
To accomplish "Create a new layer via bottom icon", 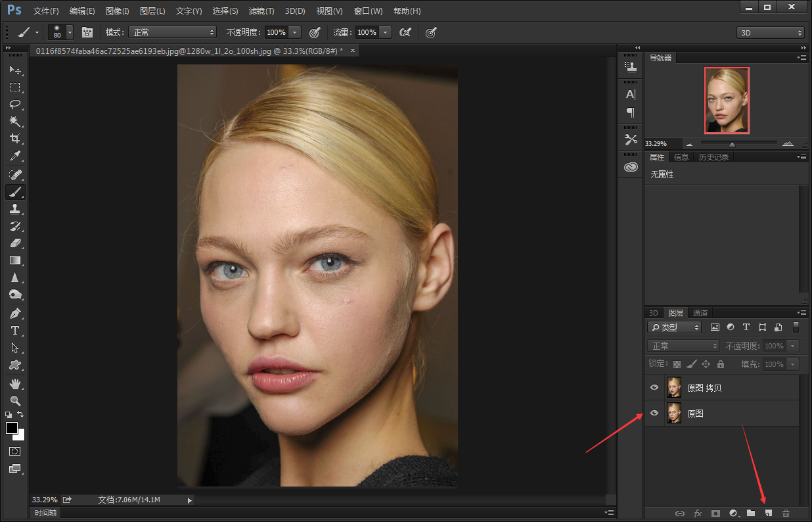I will tap(768, 513).
